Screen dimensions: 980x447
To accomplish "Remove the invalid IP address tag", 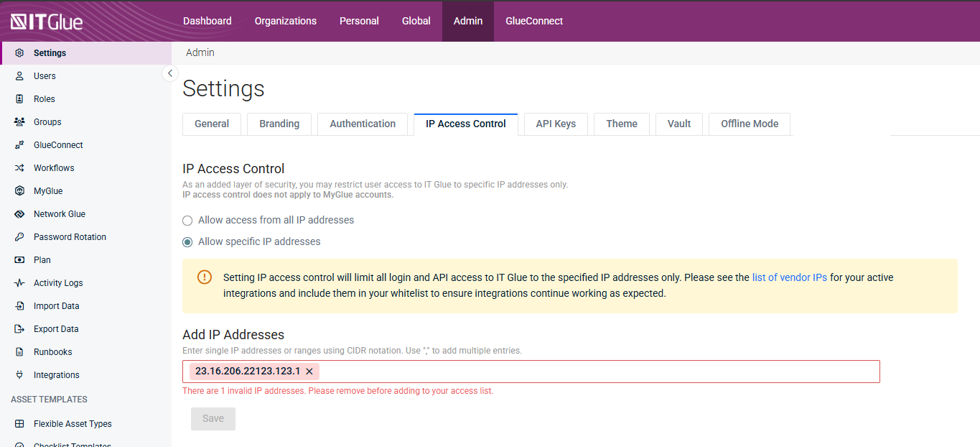I will 309,372.
